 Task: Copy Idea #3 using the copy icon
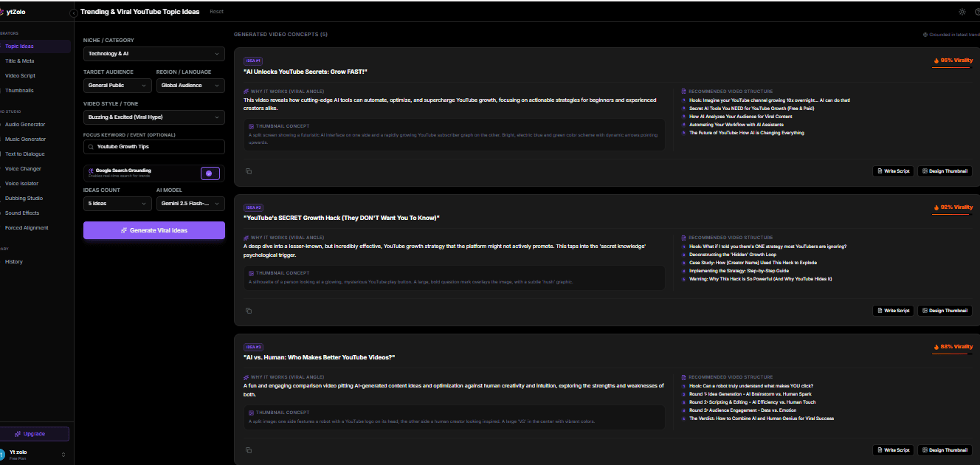click(249, 450)
